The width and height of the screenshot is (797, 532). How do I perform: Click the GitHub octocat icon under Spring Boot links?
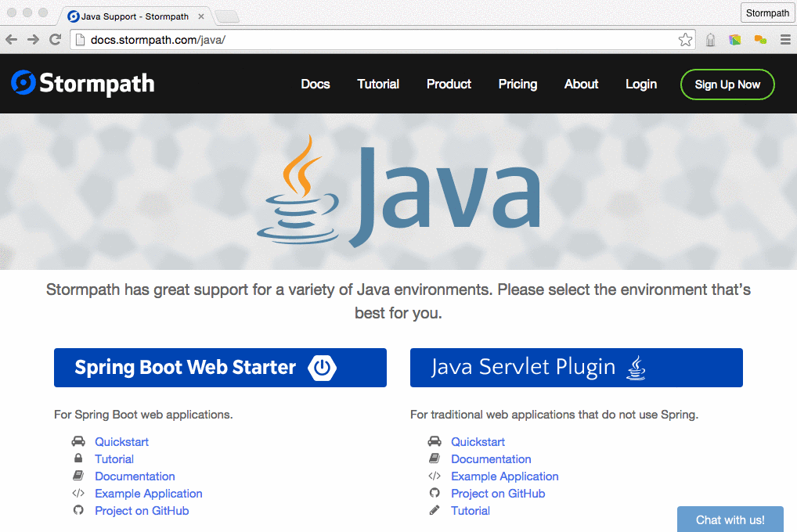click(x=78, y=510)
